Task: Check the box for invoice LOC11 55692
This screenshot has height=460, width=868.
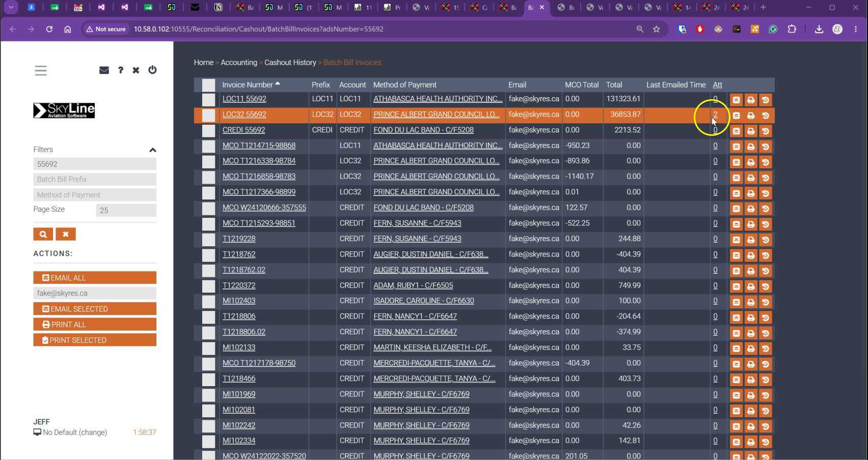Action: 208,100
